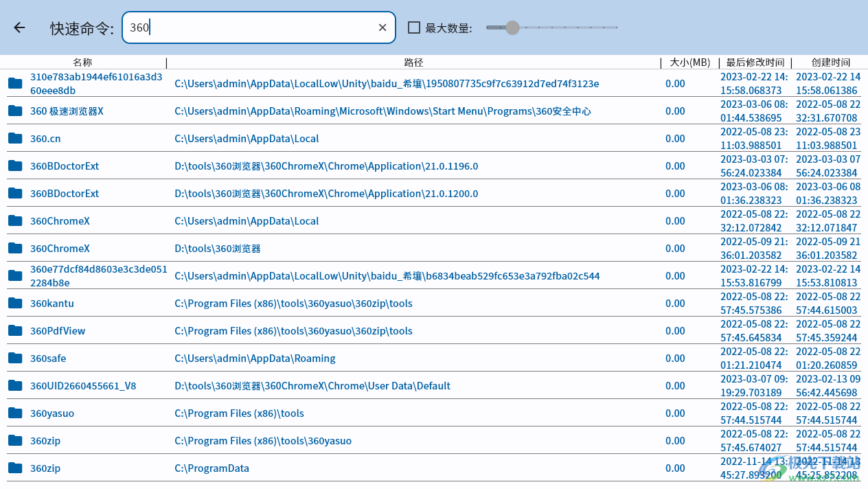868x489 pixels.
Task: Click modified time 2022-05-09 21:36:01.203582
Action: point(754,248)
